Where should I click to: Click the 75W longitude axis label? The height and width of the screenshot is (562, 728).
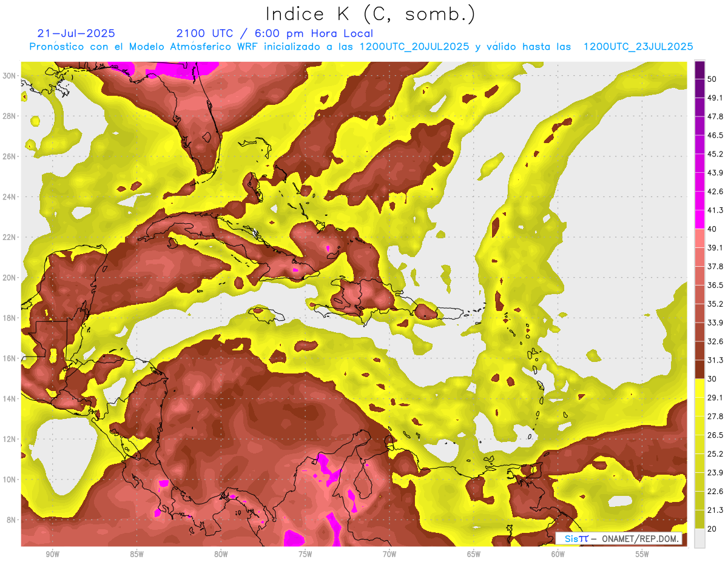click(305, 554)
